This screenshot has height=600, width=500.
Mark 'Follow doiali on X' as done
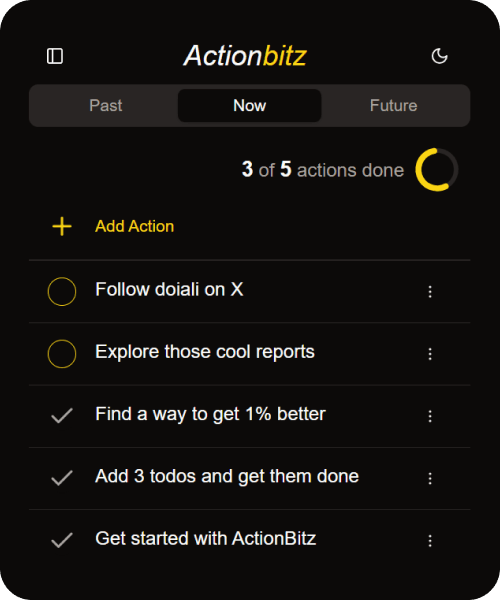pyautogui.click(x=62, y=292)
